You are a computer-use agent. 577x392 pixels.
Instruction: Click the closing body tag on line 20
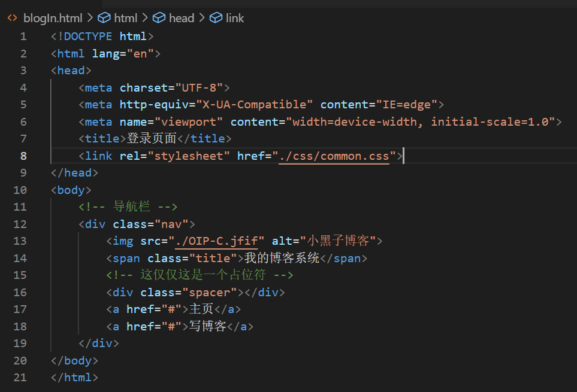(74, 360)
